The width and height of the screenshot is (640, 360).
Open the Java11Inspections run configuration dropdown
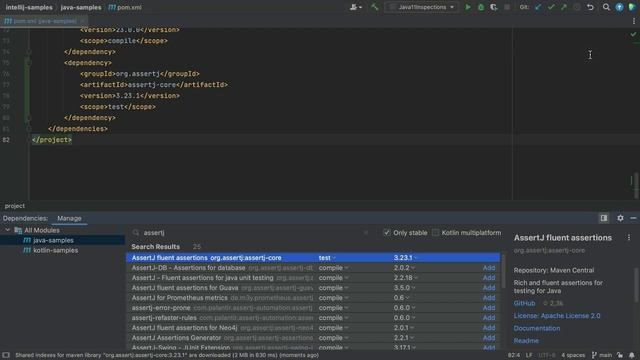(x=422, y=7)
